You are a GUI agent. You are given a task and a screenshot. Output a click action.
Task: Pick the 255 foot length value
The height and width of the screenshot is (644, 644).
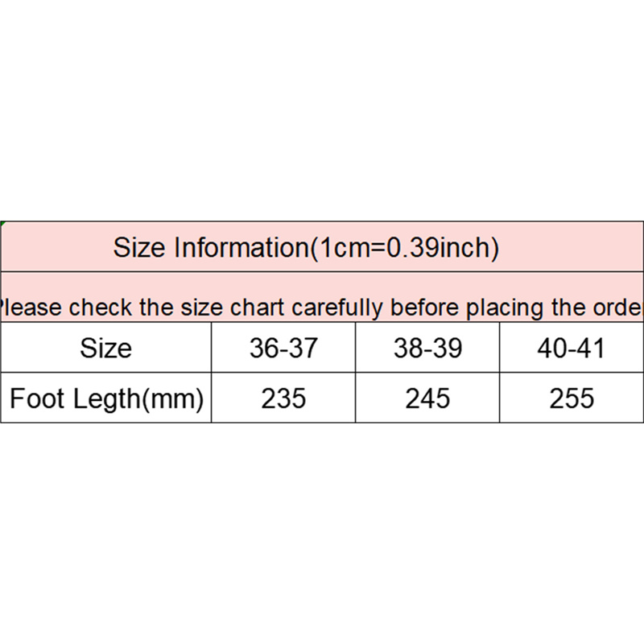coord(572,398)
